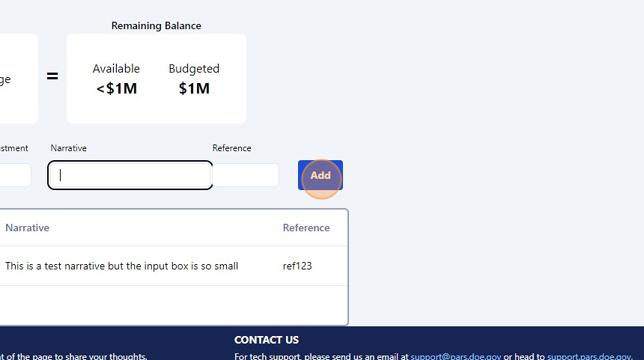Click the Reference input field
Screen dimensions: 644x360
[246, 175]
